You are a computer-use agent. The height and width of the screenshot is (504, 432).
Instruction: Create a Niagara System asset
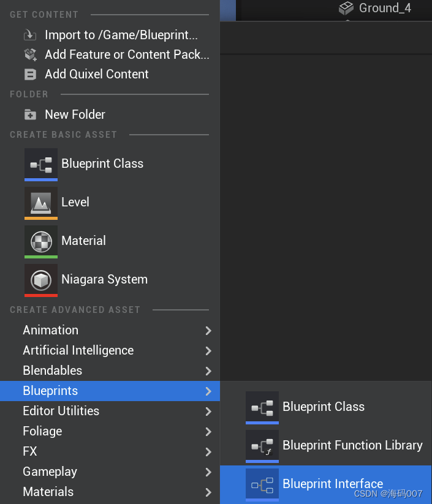point(110,280)
